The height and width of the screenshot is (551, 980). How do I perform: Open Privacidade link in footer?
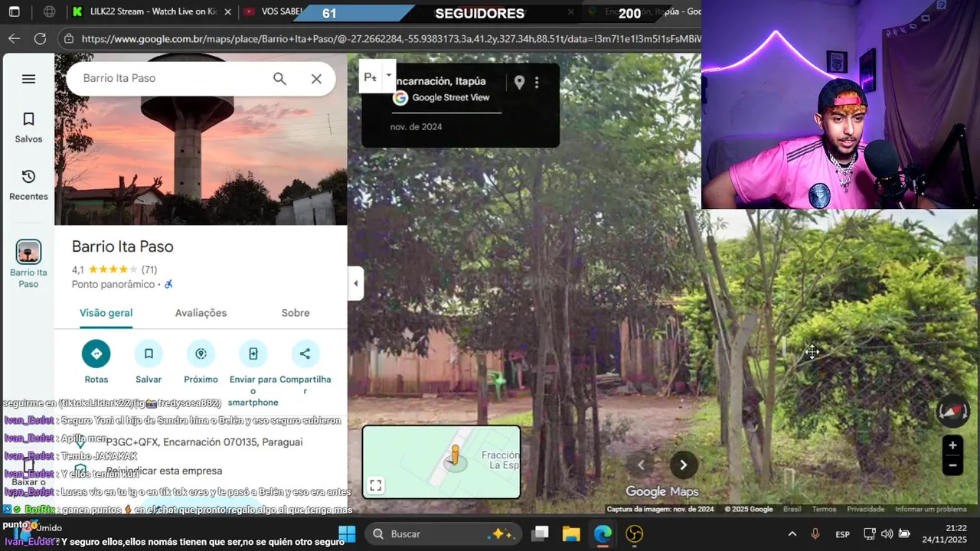865,510
